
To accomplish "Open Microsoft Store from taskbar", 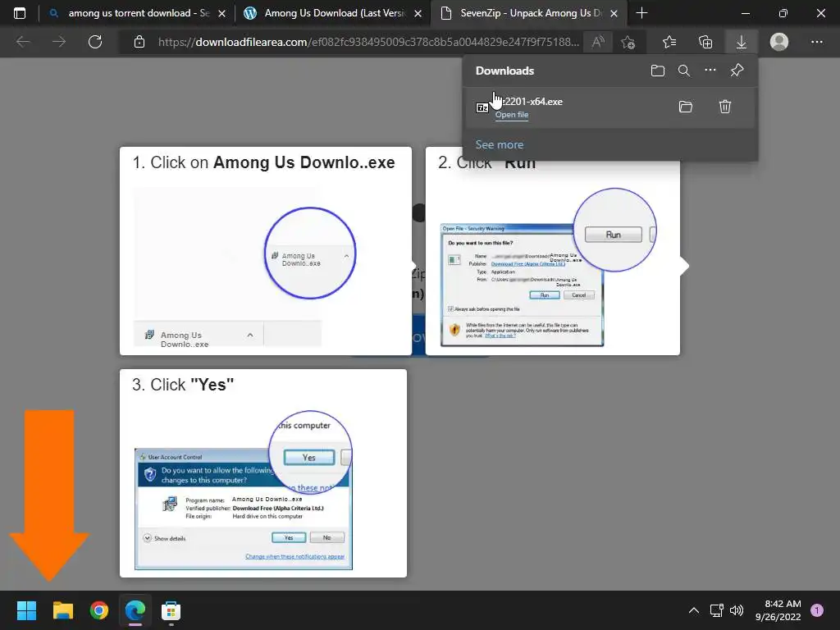I will 171,610.
